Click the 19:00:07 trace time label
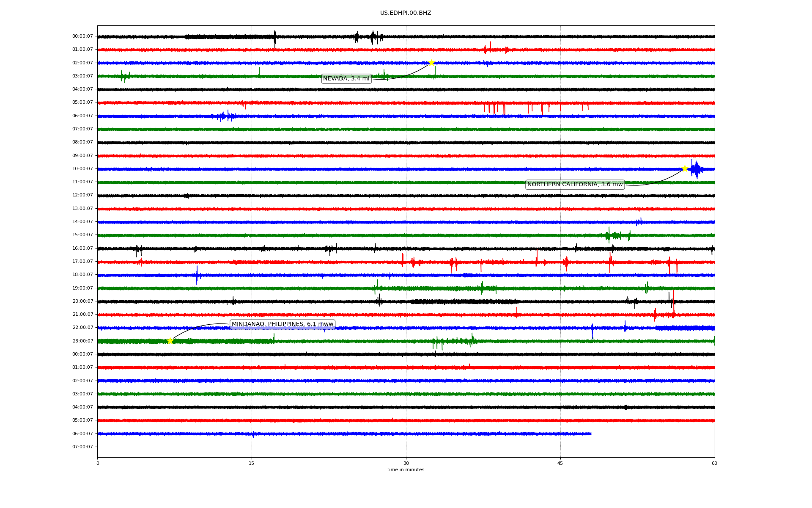Image resolution: width=812 pixels, height=508 pixels. point(82,288)
